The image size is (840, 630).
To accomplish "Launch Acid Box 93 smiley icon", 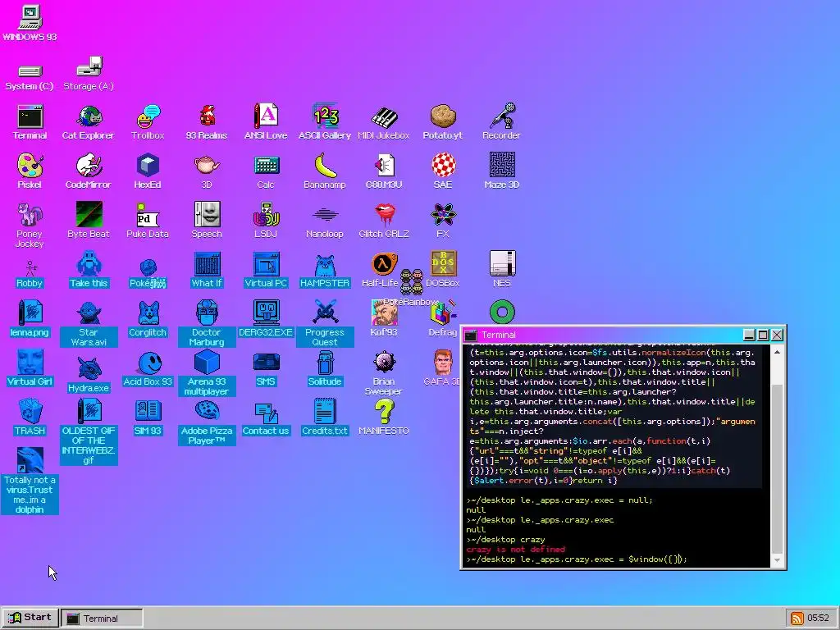I will pyautogui.click(x=148, y=368).
